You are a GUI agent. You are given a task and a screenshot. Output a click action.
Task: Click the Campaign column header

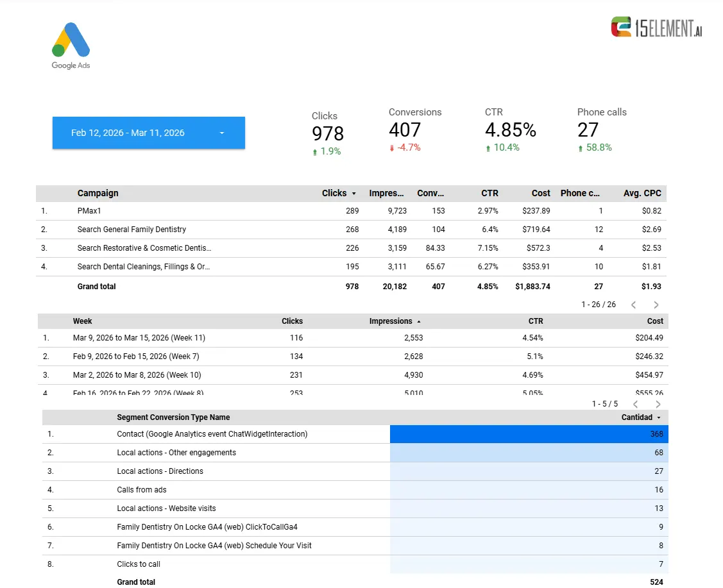98,193
